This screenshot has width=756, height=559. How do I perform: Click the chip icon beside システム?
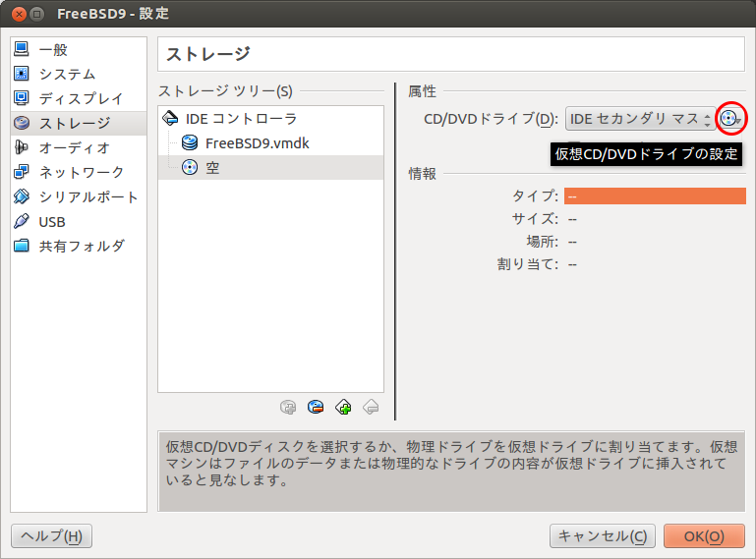[x=22, y=74]
